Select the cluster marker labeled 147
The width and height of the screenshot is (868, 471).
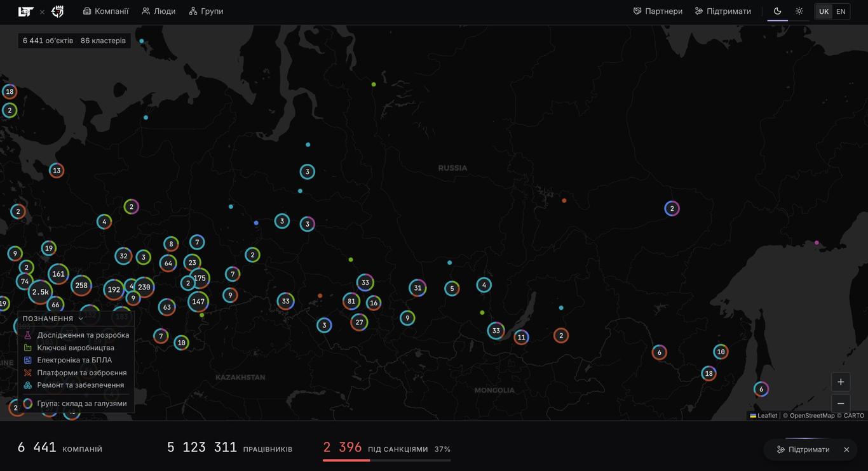click(x=198, y=302)
